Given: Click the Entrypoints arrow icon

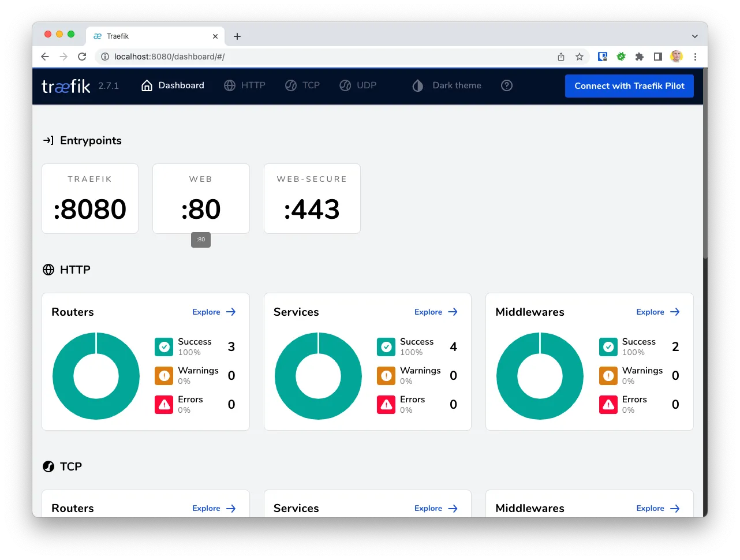Looking at the screenshot, I should coord(48,140).
